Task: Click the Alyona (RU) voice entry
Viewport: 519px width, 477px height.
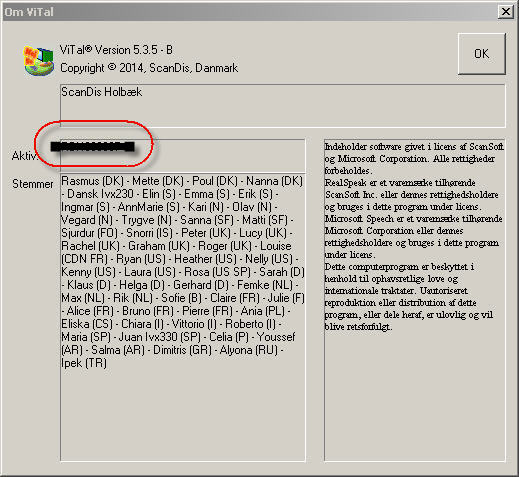Action: [x=249, y=350]
